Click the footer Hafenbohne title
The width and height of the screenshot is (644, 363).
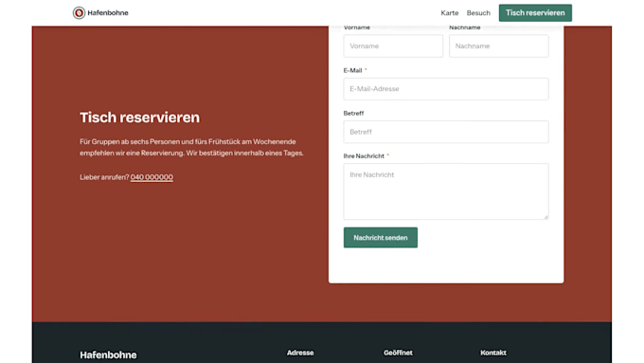pyautogui.click(x=108, y=354)
